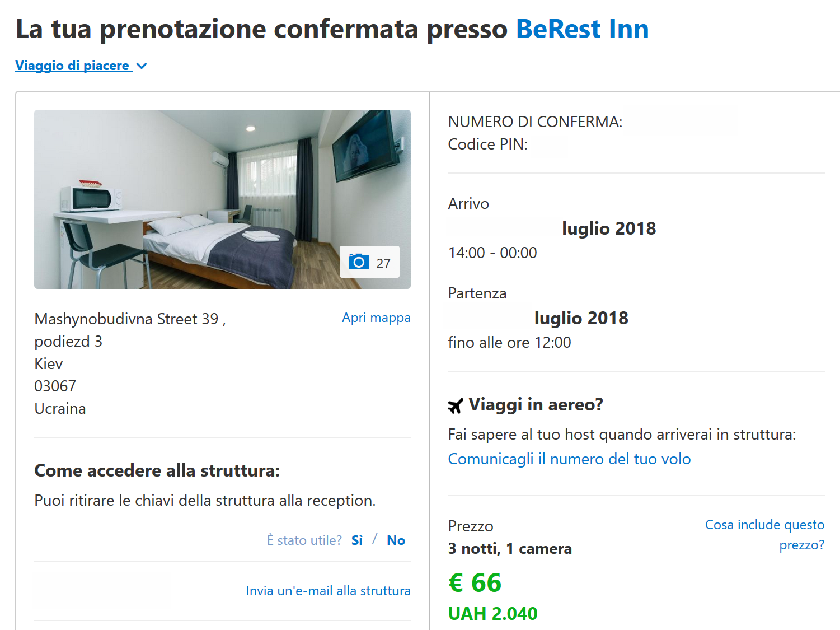Click the camera icon on the photo
The image size is (840, 630).
point(359,262)
